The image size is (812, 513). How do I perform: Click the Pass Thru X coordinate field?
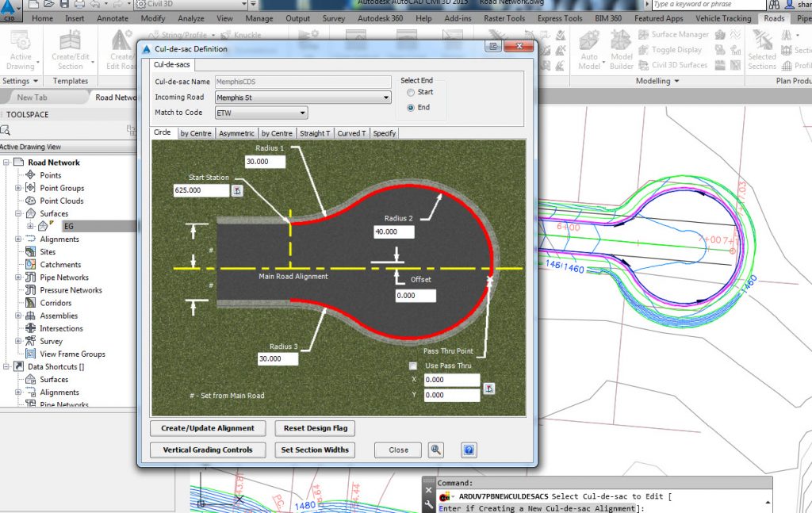pyautogui.click(x=451, y=380)
